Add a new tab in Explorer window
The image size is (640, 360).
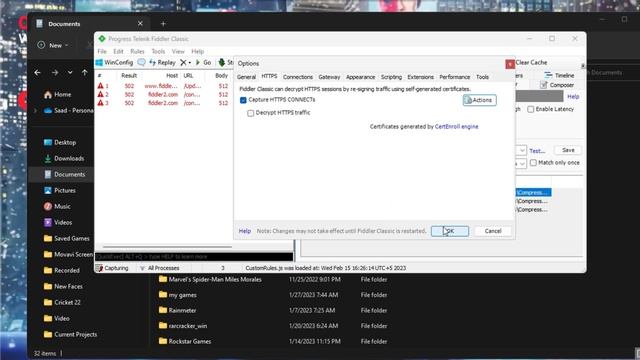coord(163,24)
